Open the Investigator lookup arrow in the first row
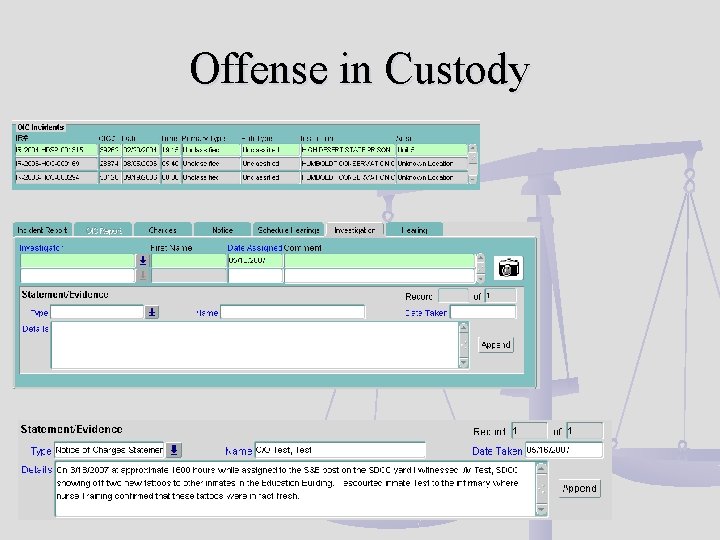Viewport: 720px width, 540px height. click(143, 260)
